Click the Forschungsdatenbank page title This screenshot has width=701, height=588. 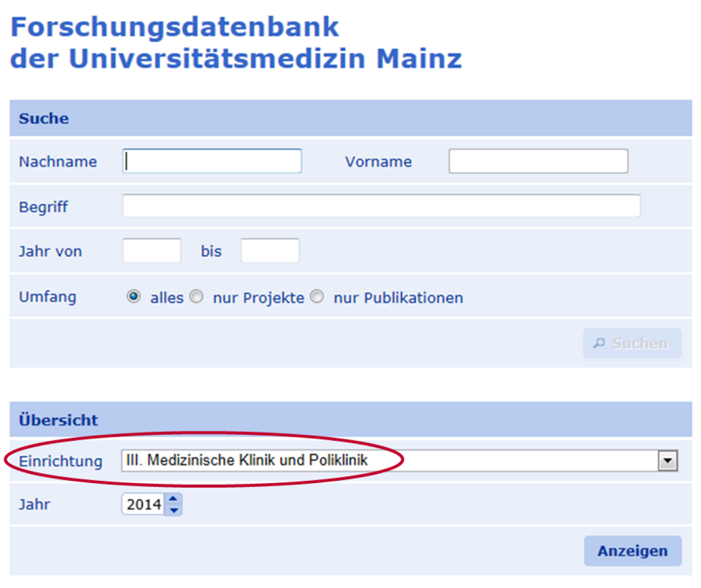point(236,43)
